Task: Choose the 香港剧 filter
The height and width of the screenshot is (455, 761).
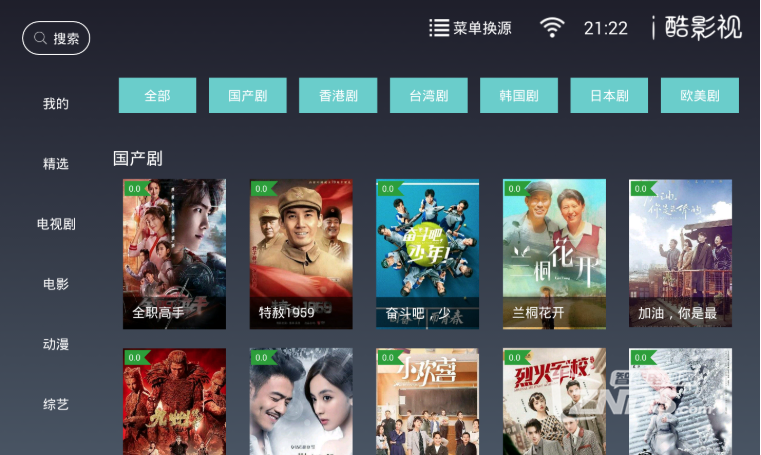Action: point(338,96)
